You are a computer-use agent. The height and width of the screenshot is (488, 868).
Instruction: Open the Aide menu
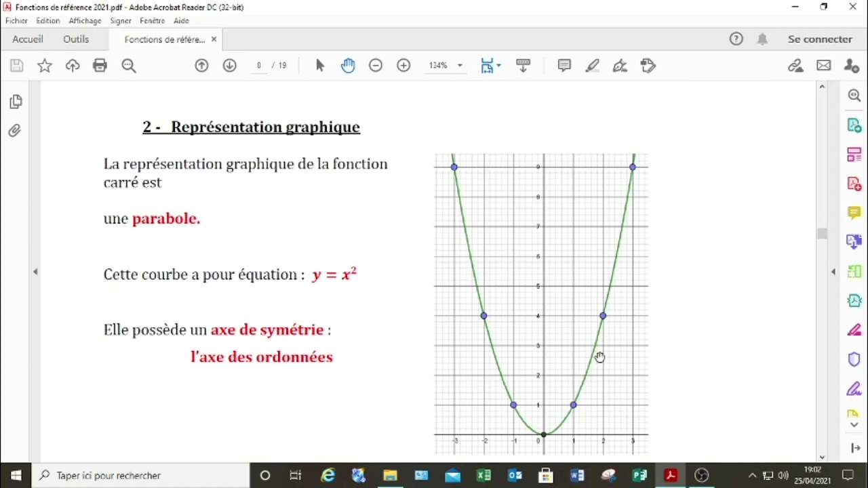tap(181, 21)
